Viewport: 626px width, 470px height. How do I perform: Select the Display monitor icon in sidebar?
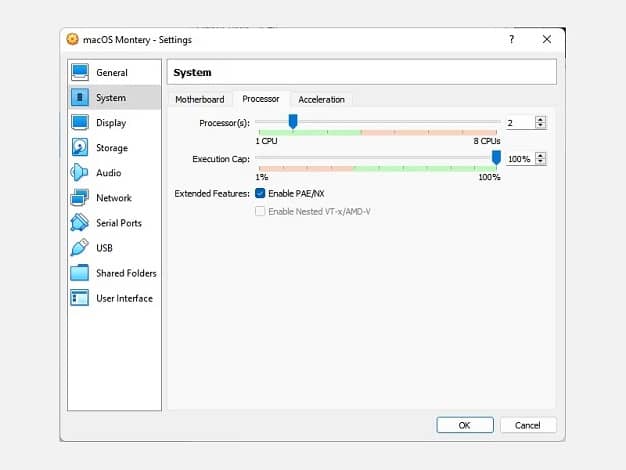[80, 123]
